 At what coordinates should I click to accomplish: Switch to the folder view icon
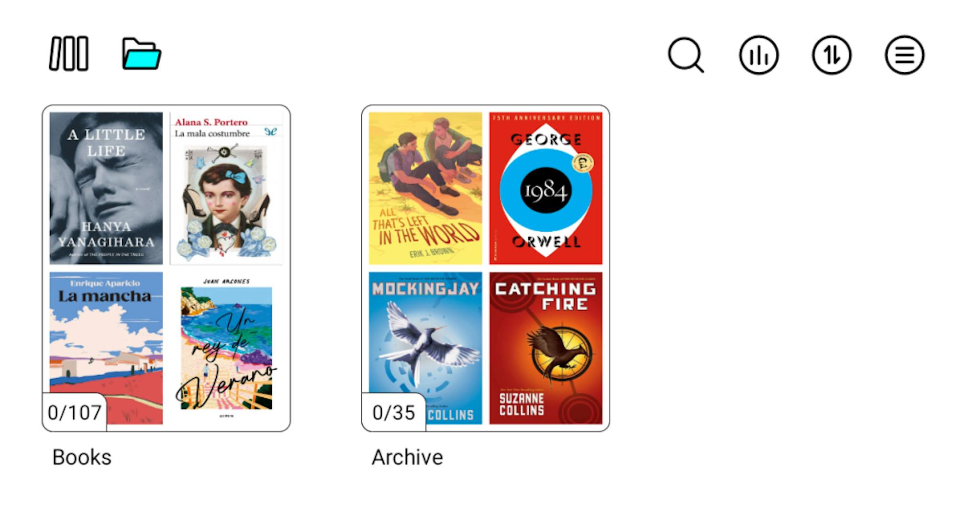(142, 54)
